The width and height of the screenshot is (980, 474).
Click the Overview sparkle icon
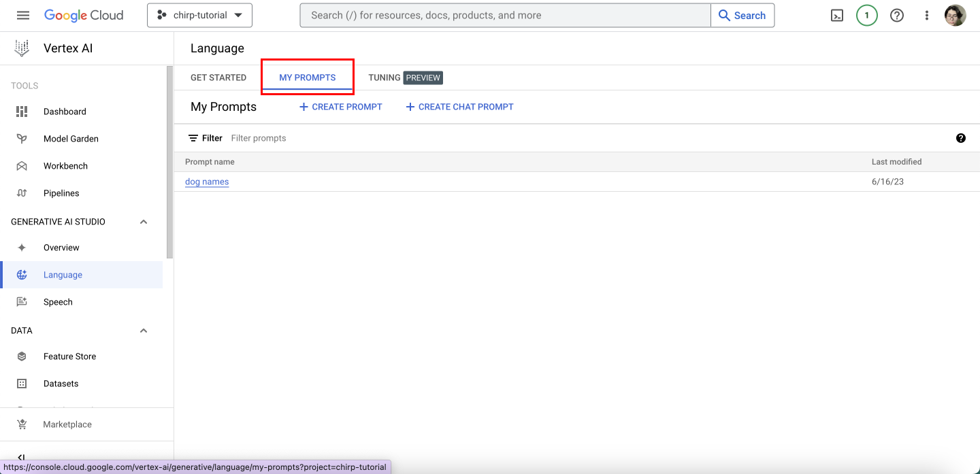(22, 248)
